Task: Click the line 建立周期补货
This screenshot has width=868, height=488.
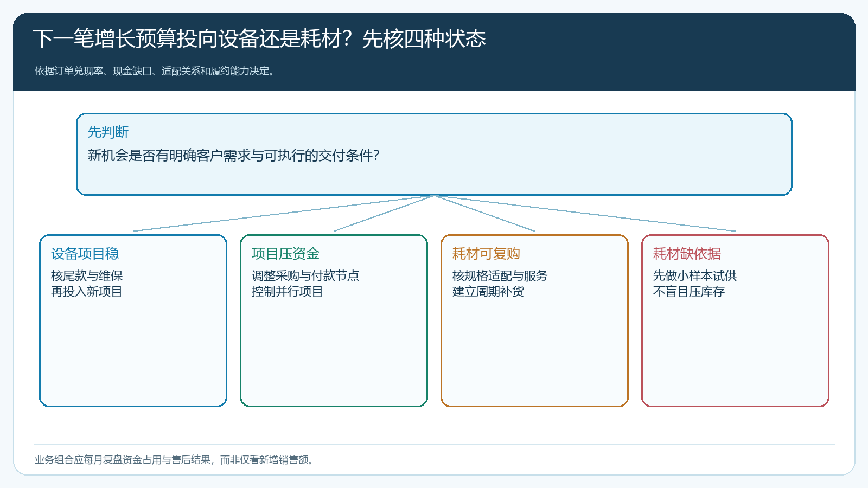Action: click(488, 291)
